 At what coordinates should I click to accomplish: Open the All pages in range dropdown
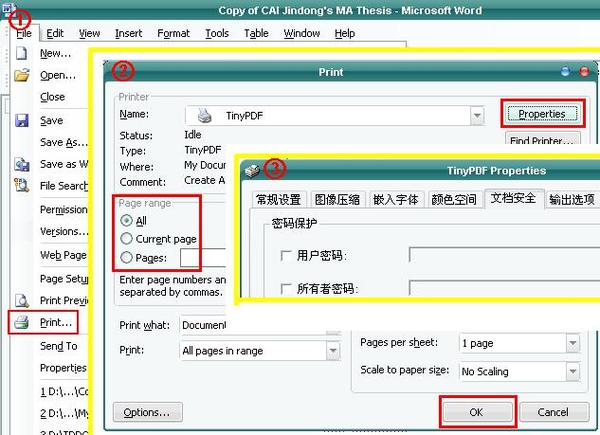tap(333, 350)
